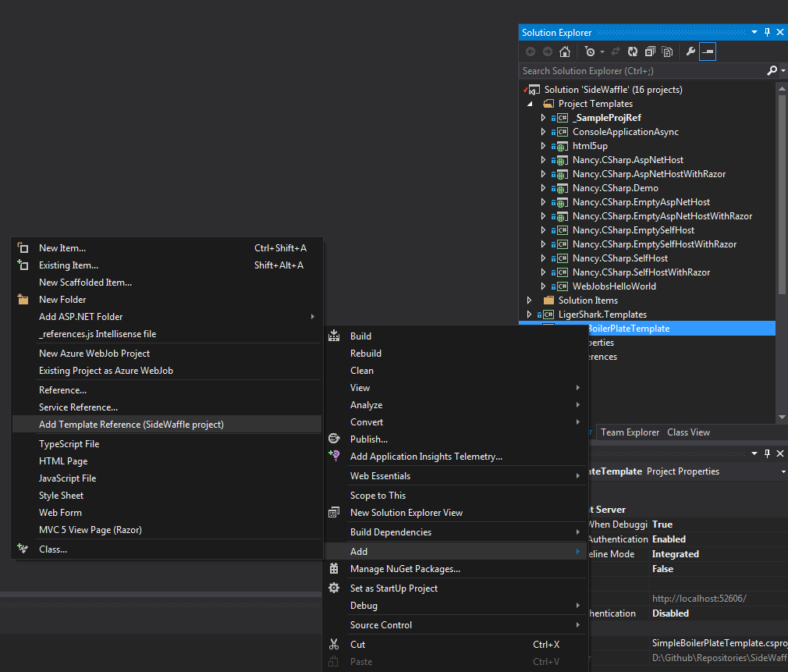Click the Collapse All icon in Solution Explorer

(651, 52)
